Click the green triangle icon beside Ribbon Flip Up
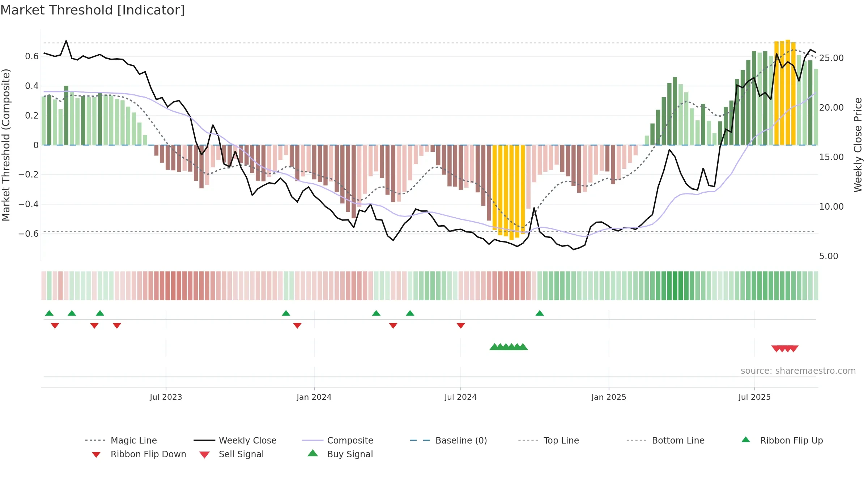This screenshot has width=868, height=488. pyautogui.click(x=746, y=440)
